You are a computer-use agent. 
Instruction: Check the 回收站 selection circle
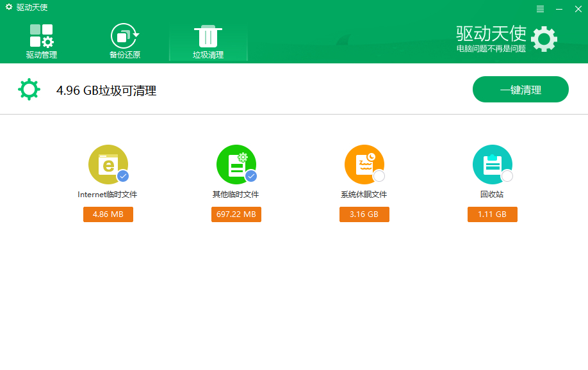[x=507, y=176]
